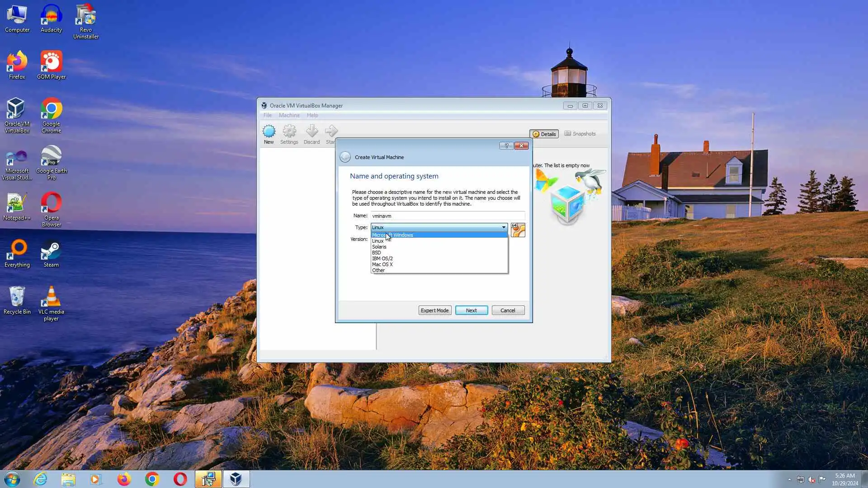
Task: Click the dialog help question mark button
Action: [x=506, y=145]
